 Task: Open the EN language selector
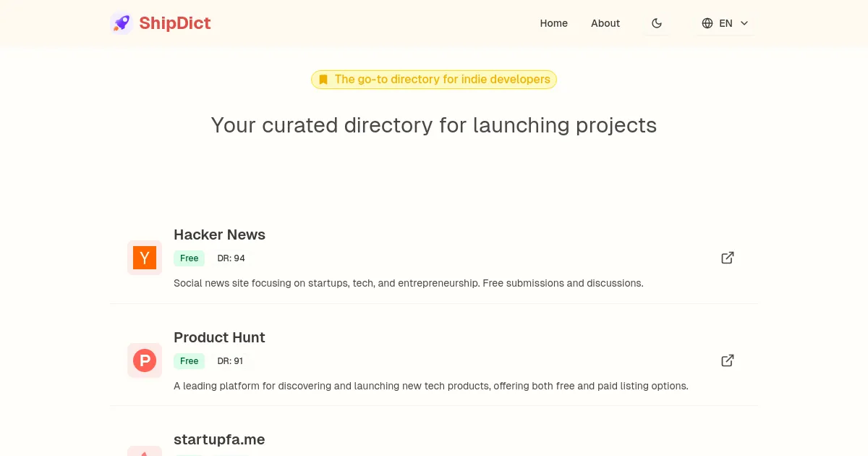(x=726, y=23)
